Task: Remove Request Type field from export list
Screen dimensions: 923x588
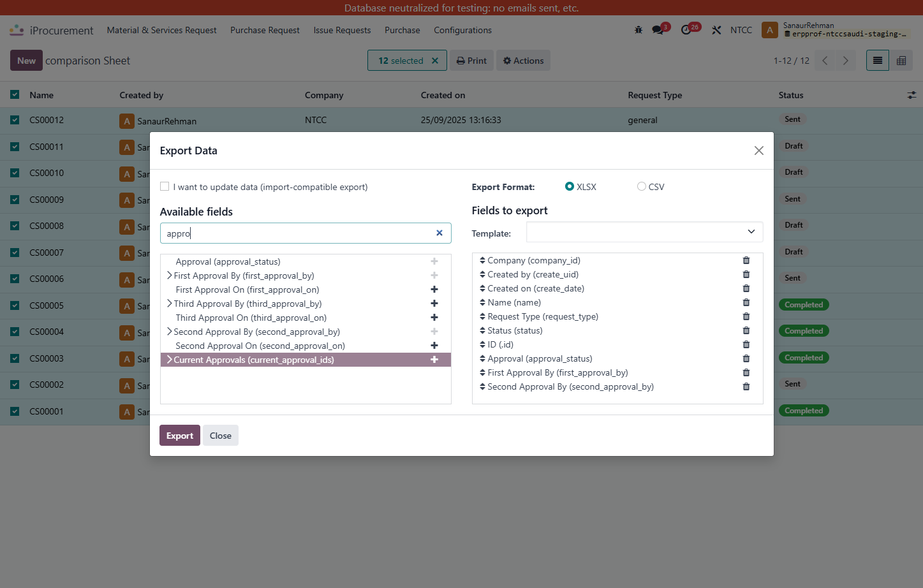Action: (x=746, y=316)
